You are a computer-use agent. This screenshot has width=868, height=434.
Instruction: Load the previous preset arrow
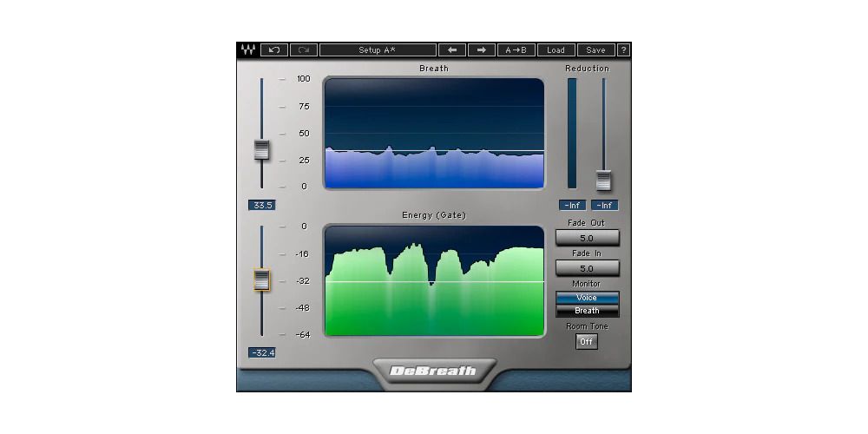coord(452,49)
